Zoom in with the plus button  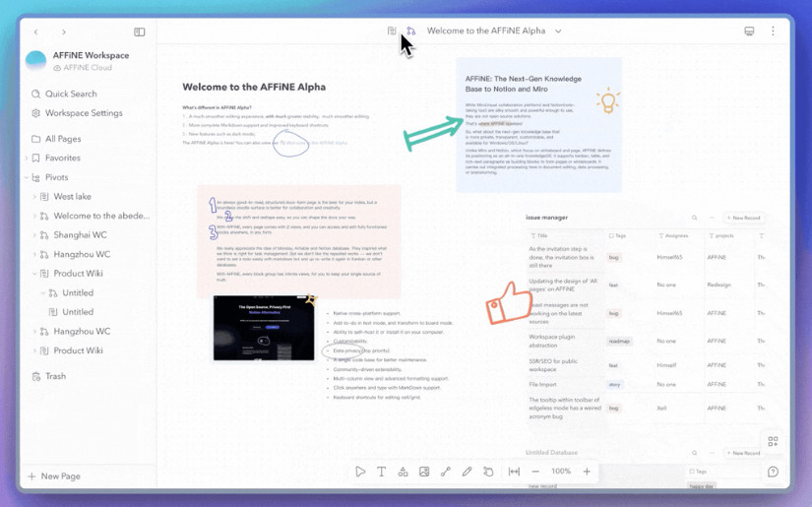[587, 472]
